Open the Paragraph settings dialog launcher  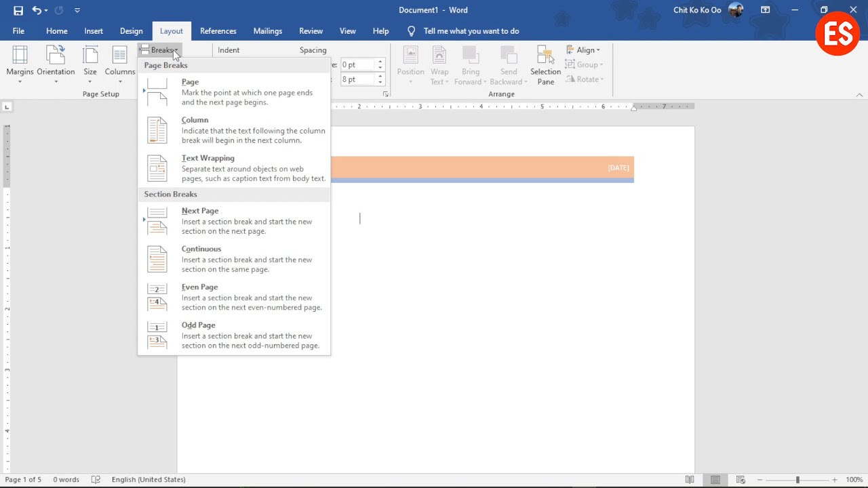[x=386, y=94]
